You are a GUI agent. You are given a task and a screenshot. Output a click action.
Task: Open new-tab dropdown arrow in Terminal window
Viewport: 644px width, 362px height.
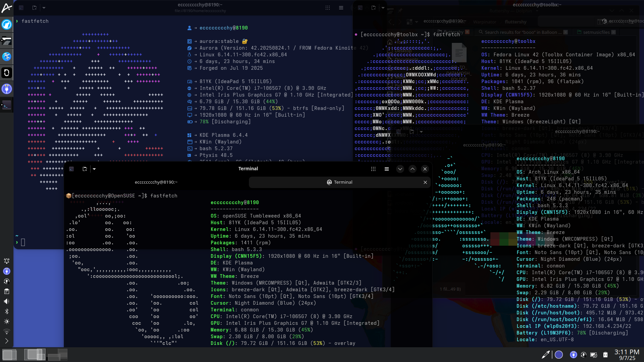click(94, 169)
